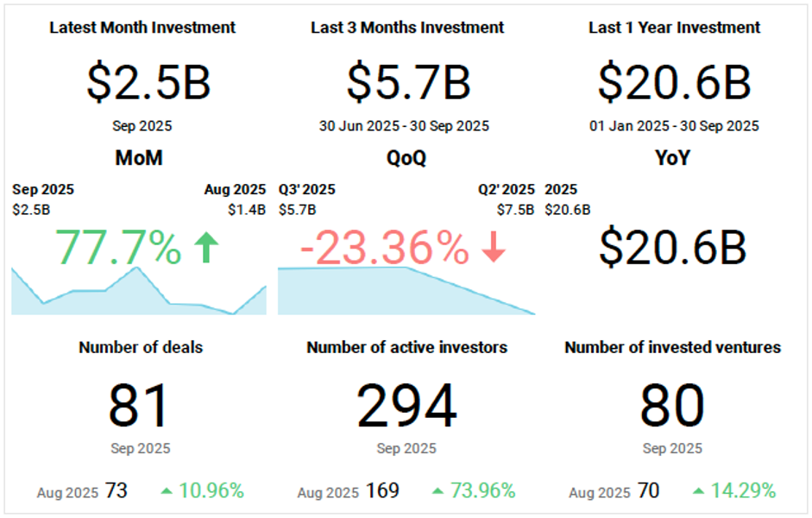Click the green triangle next to 73.96%
This screenshot has height=518, width=812.
438,491
